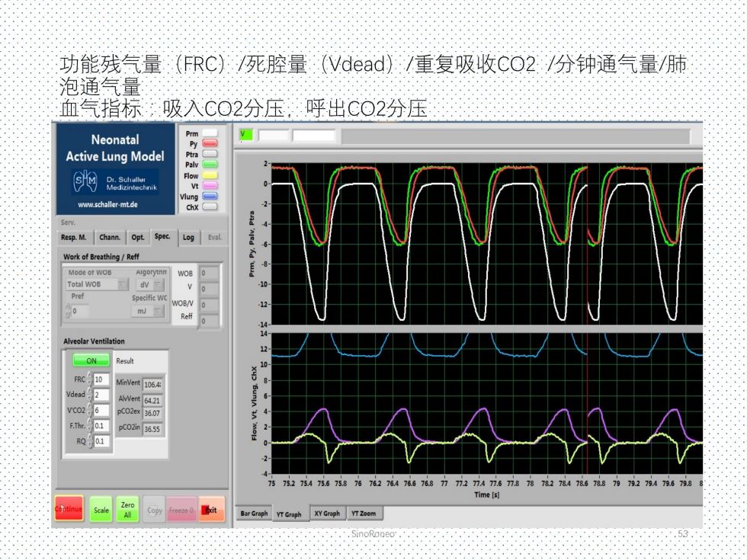This screenshot has height=560, width=747.
Task: Toggle the blue Vlung channel button
Action: click(x=210, y=196)
